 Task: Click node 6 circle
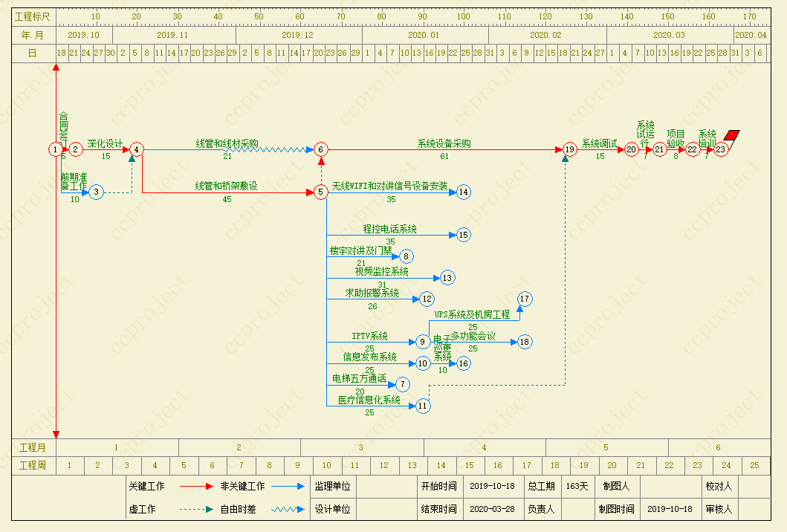pos(321,149)
